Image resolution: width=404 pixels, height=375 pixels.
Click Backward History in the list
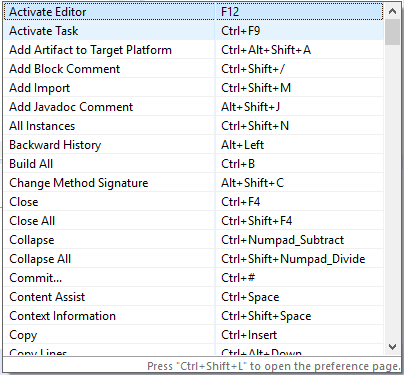(193, 145)
